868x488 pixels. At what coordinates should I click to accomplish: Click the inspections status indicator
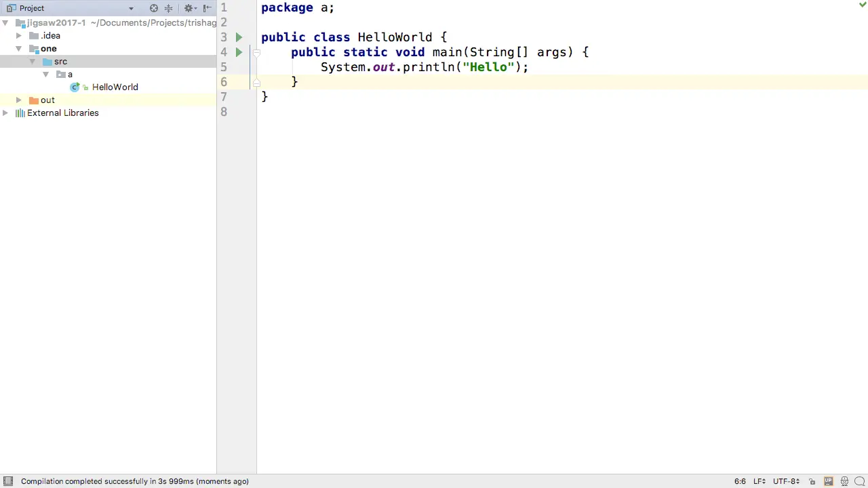click(862, 5)
